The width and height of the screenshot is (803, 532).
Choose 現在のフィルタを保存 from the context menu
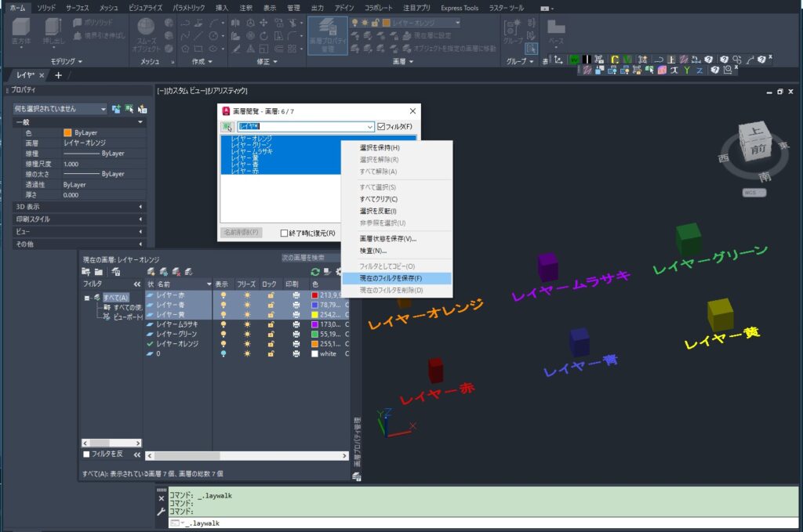point(390,278)
